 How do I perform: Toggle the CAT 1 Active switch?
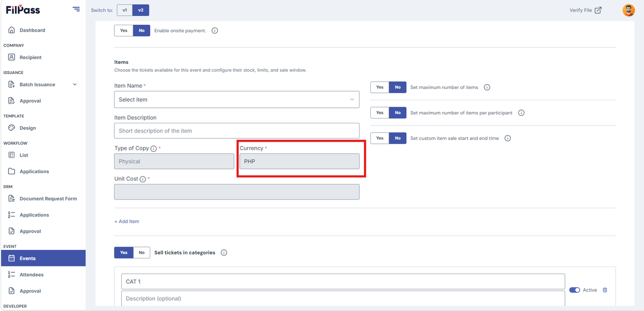pyautogui.click(x=574, y=290)
